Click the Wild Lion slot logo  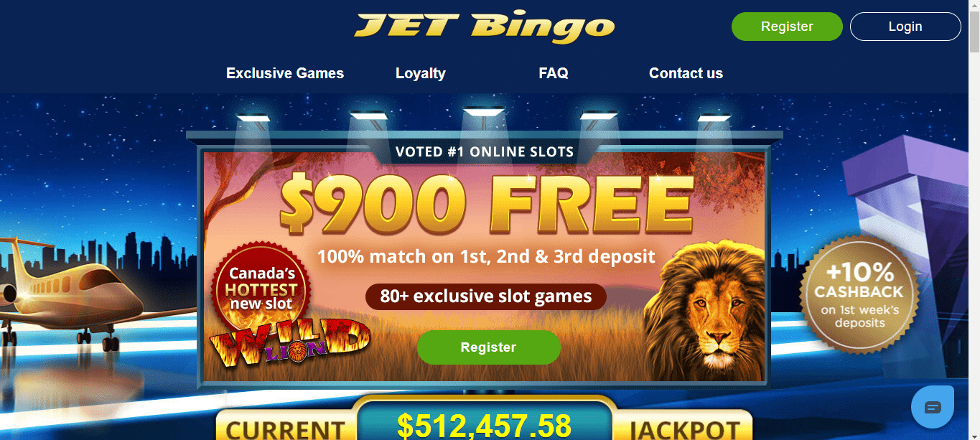click(x=290, y=340)
